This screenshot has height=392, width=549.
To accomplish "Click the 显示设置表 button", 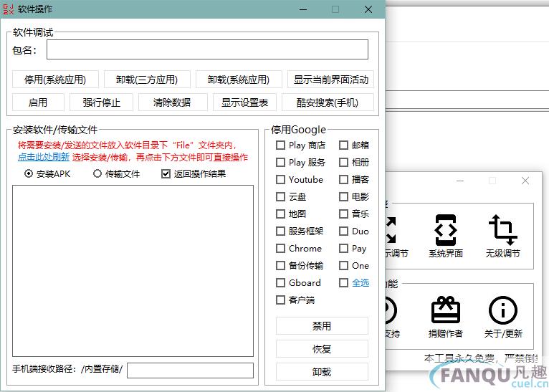I will (x=244, y=102).
